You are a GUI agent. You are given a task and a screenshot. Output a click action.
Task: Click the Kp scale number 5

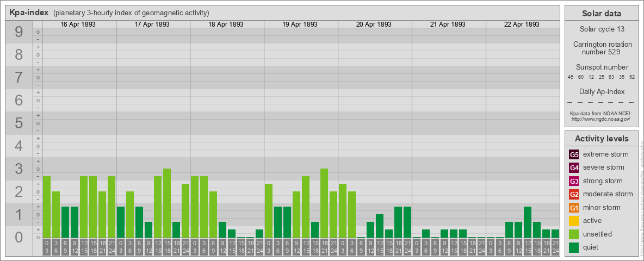(x=19, y=123)
